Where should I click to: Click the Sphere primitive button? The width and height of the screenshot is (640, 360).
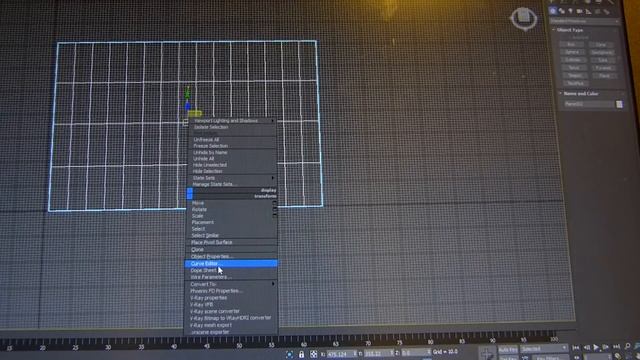click(572, 52)
